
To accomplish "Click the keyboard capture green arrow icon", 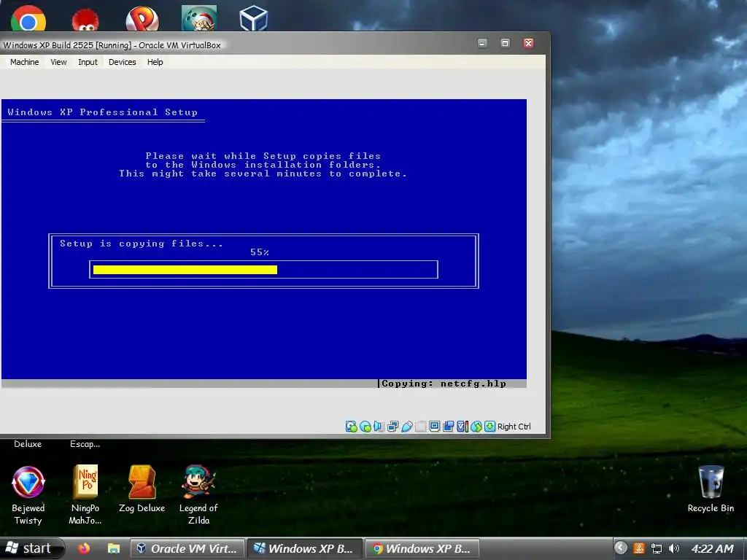I will (x=489, y=426).
